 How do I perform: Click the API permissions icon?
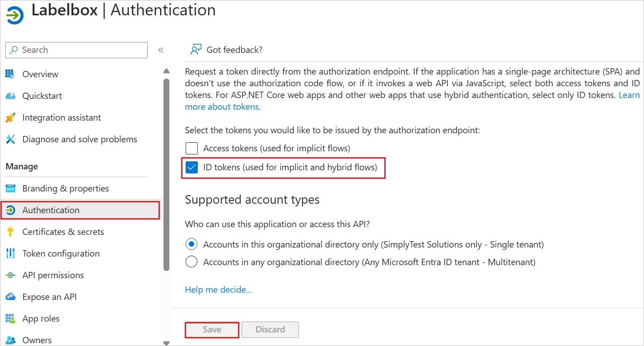pyautogui.click(x=10, y=275)
